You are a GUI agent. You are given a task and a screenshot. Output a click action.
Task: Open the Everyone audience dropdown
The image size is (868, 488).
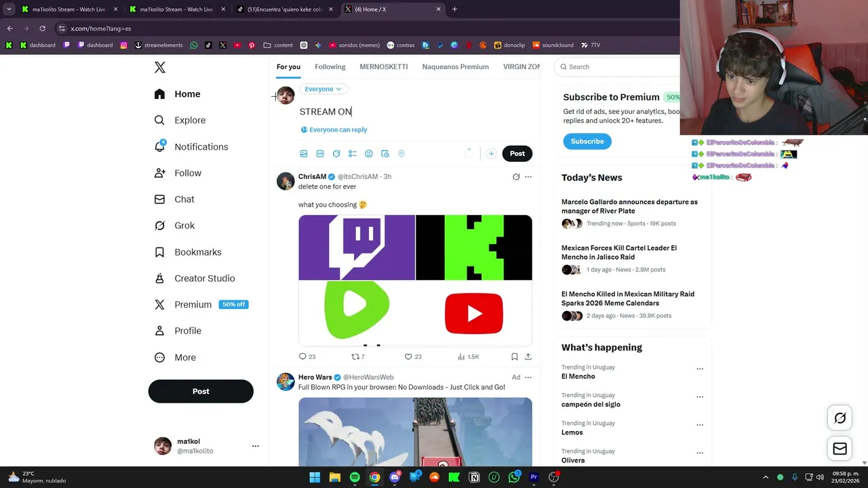point(323,89)
